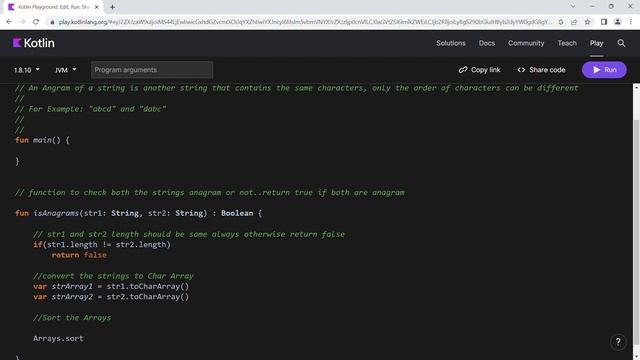Bookmark this page with the star icon
Viewport: 640px width, 360px height.
[587, 22]
